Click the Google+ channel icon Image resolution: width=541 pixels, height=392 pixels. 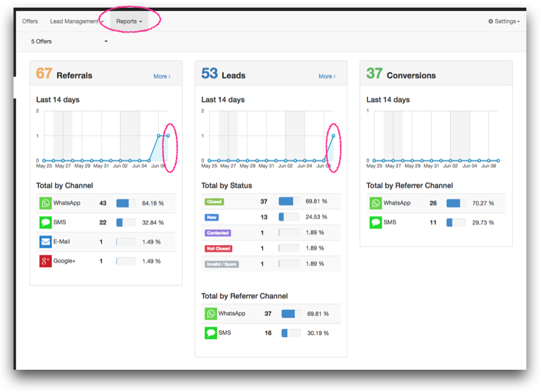[46, 261]
